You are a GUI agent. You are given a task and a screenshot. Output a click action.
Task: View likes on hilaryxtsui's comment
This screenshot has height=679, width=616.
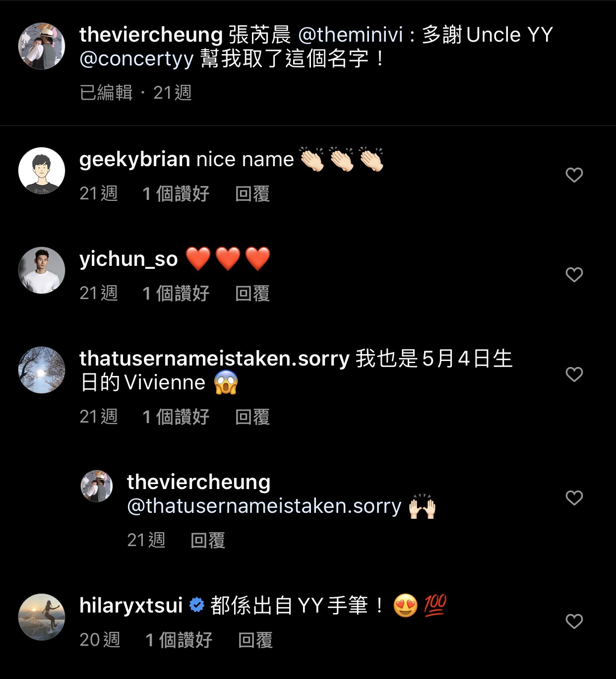pos(179,640)
